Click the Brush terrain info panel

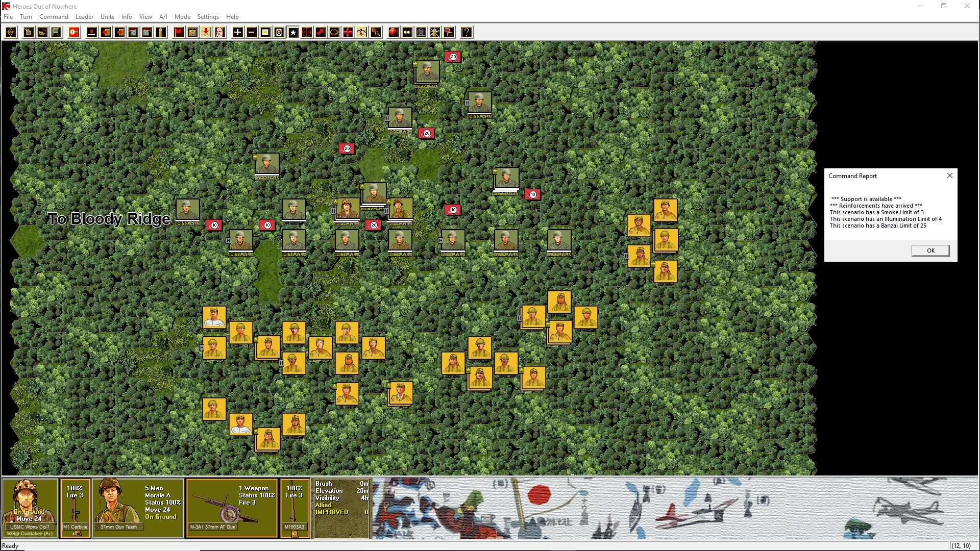pyautogui.click(x=341, y=508)
